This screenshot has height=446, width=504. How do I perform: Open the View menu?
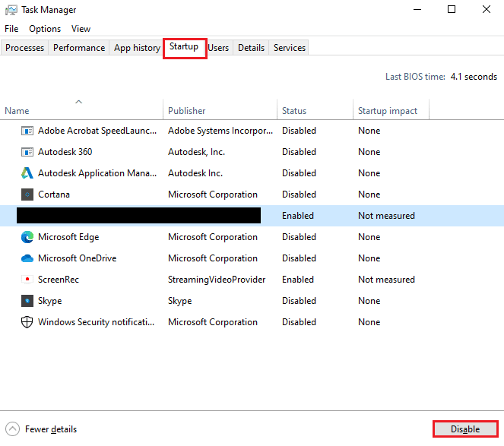[81, 29]
